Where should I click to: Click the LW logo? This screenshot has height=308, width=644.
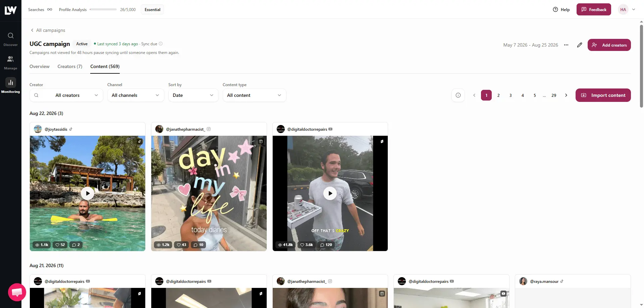click(x=10, y=10)
